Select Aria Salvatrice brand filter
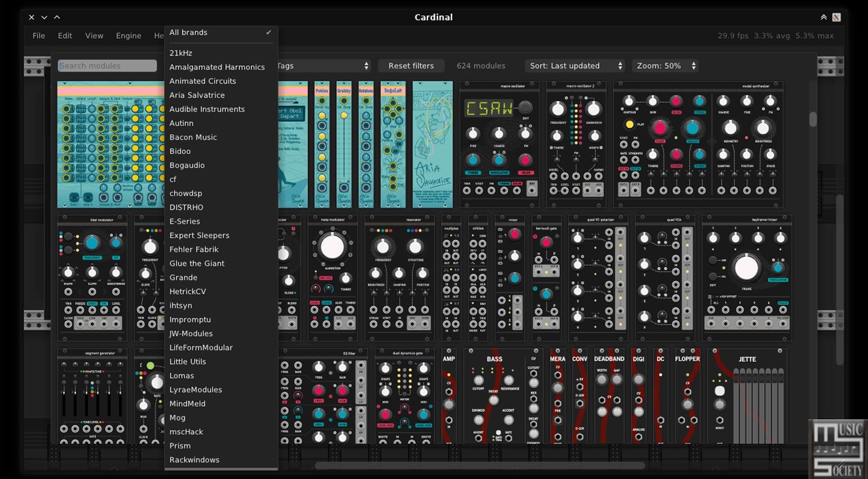 [x=221, y=95]
